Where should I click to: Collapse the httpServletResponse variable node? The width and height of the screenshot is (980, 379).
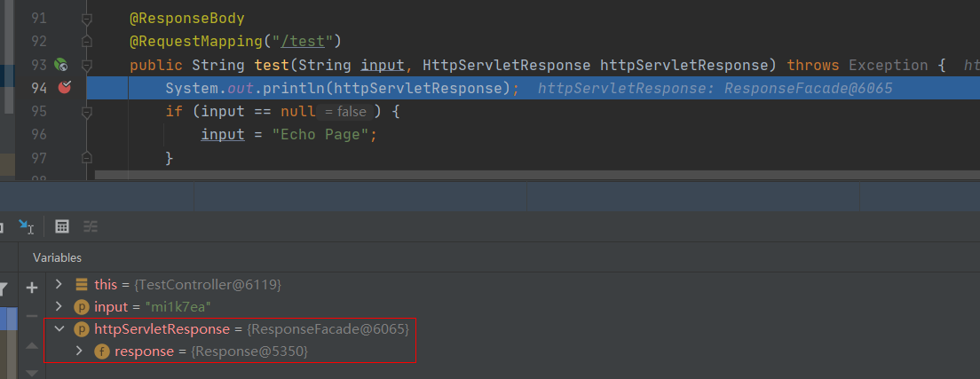pos(59,329)
